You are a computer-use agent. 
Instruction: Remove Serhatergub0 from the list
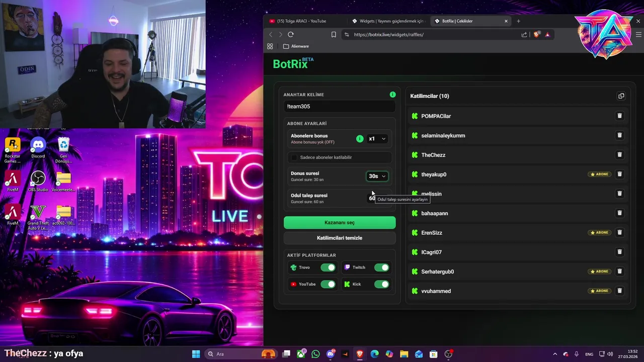[x=619, y=271]
